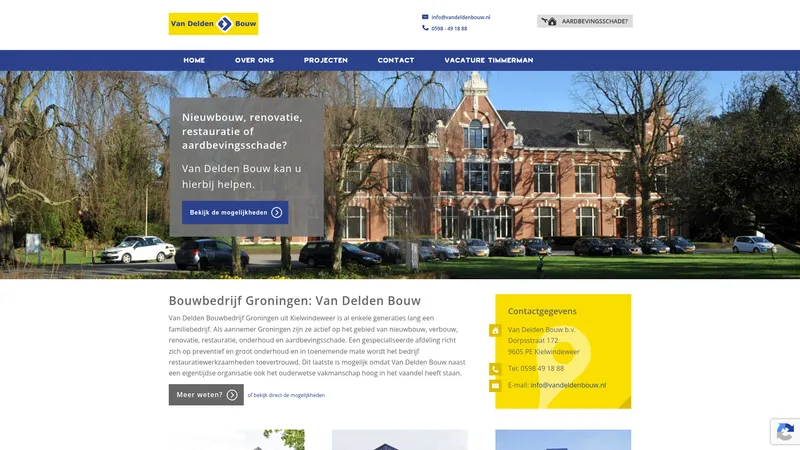Navigate to Contact page
The height and width of the screenshot is (450, 800).
pos(396,60)
